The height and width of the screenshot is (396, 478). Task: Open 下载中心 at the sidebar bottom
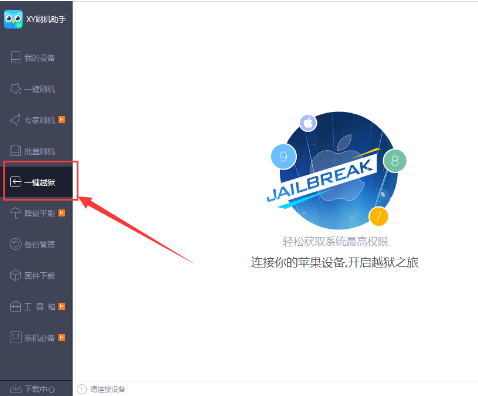[32, 389]
